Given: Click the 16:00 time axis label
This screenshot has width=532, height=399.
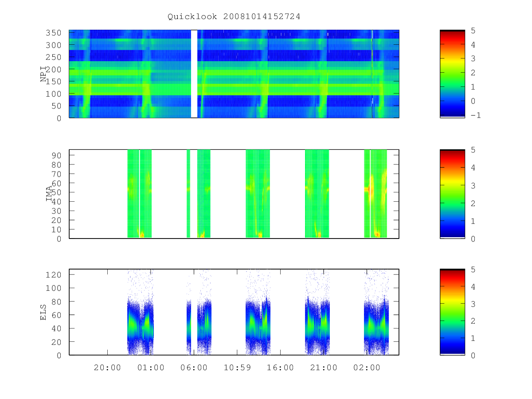Looking at the screenshot, I should (x=281, y=368).
